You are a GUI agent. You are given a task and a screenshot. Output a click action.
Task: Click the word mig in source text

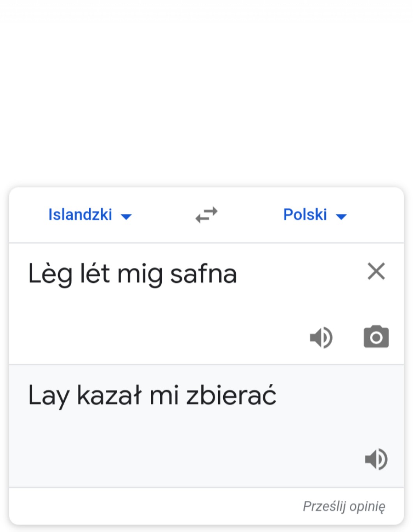[x=140, y=274]
